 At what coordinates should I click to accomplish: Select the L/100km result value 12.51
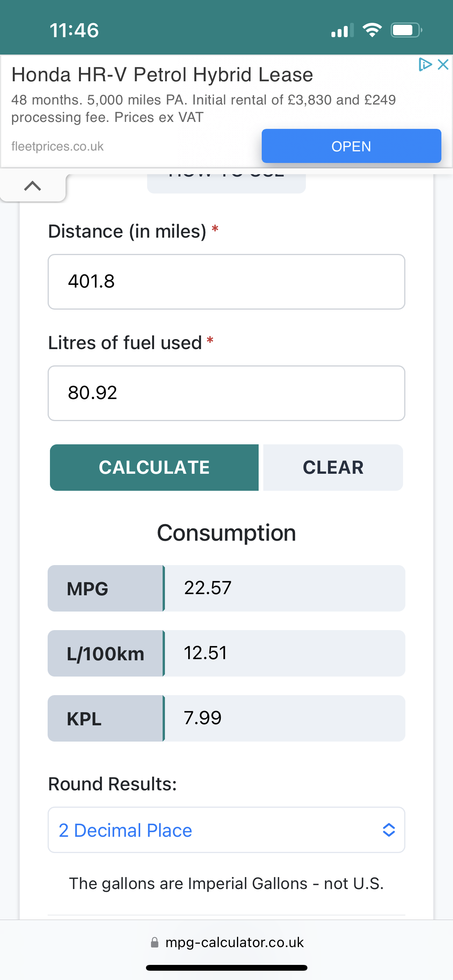[x=205, y=653]
